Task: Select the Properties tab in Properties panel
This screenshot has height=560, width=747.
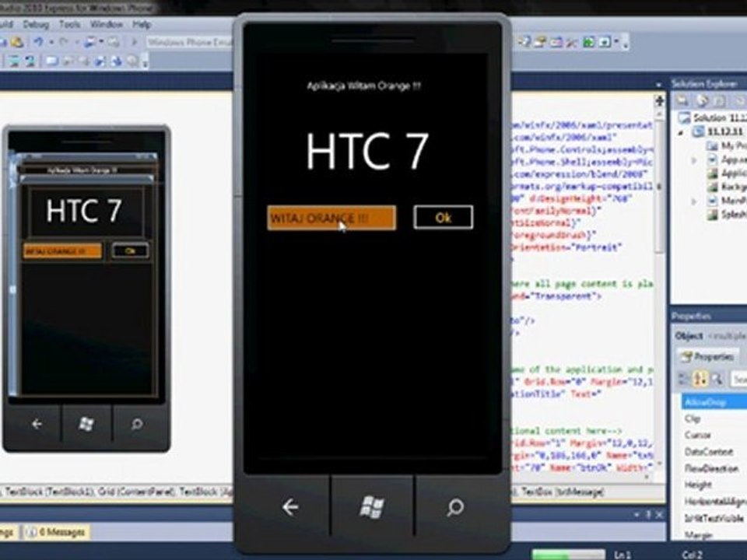Action: click(707, 356)
